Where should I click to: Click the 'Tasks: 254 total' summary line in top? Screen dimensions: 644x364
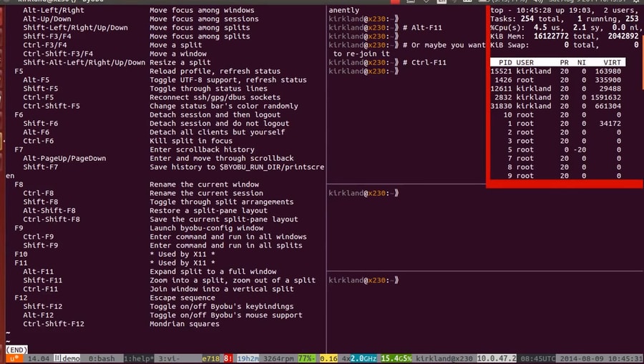pyautogui.click(x=565, y=19)
